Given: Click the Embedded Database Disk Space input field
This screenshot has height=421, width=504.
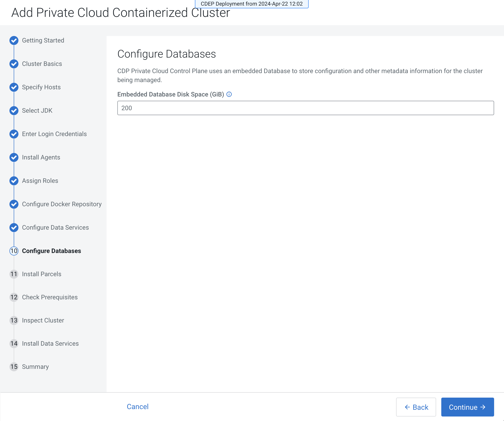Looking at the screenshot, I should point(306,108).
